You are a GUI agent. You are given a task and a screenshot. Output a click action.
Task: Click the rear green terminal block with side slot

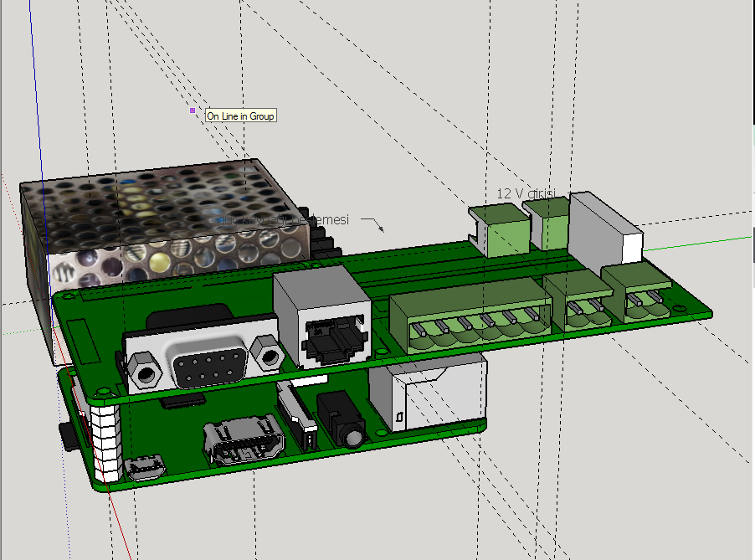499,229
